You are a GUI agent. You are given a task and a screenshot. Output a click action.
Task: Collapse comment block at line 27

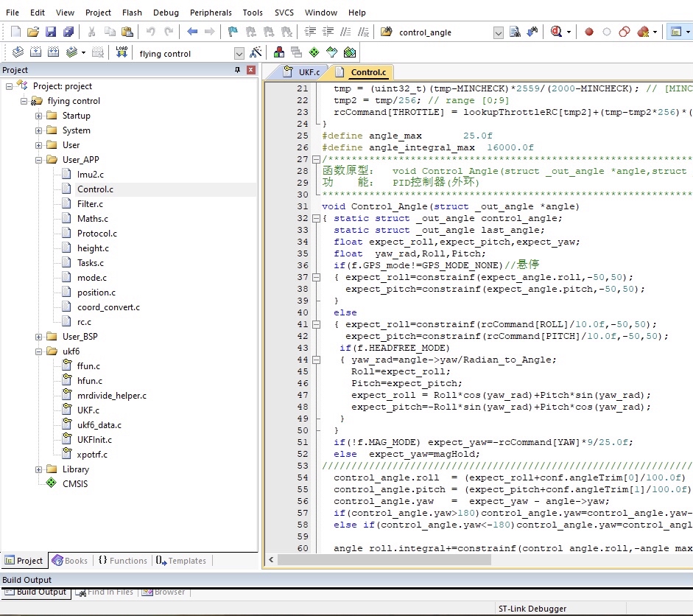[316, 159]
